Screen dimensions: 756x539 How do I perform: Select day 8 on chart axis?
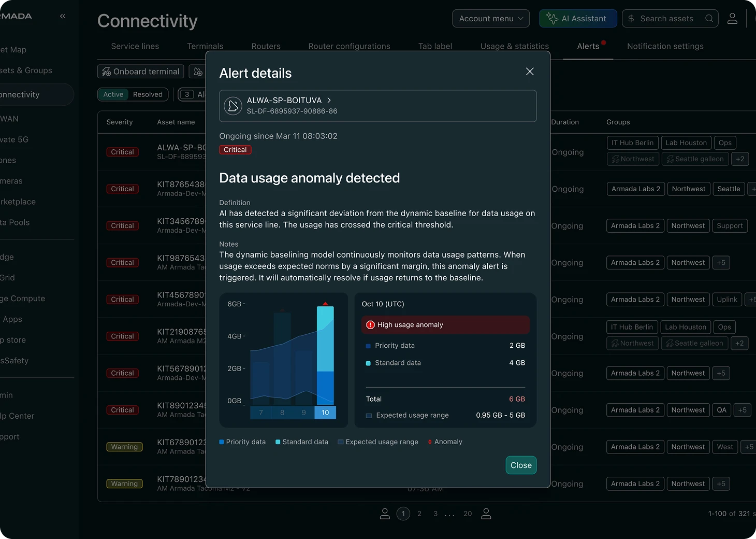click(282, 413)
